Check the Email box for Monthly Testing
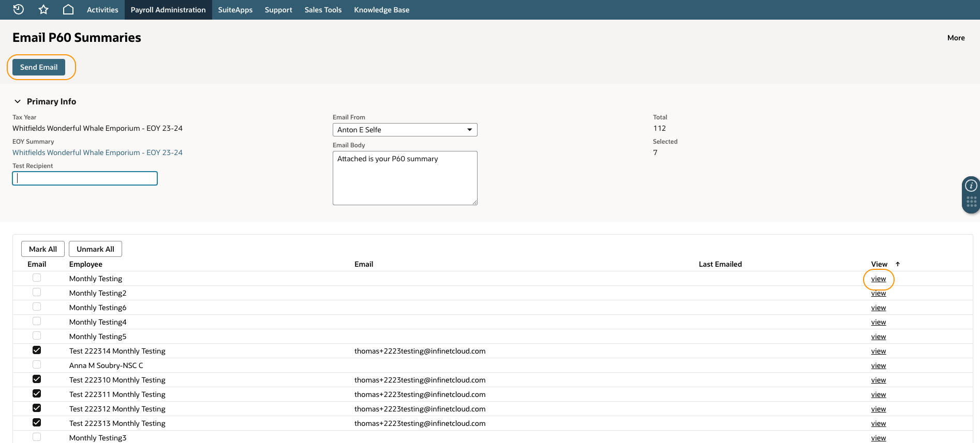Screen dimensions: 980x443 (x=37, y=278)
